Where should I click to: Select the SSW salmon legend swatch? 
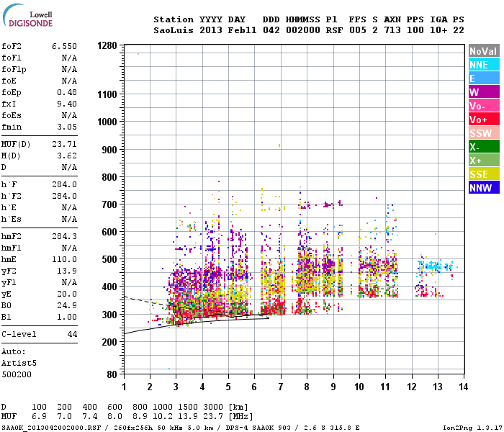pyautogui.click(x=484, y=133)
